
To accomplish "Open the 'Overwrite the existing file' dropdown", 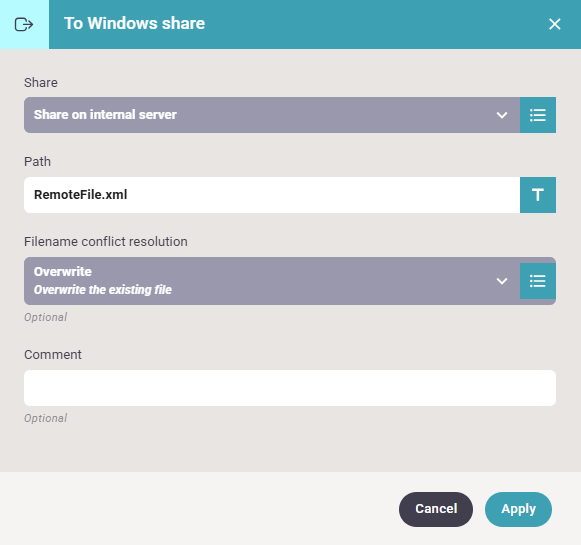I will (x=272, y=281).
